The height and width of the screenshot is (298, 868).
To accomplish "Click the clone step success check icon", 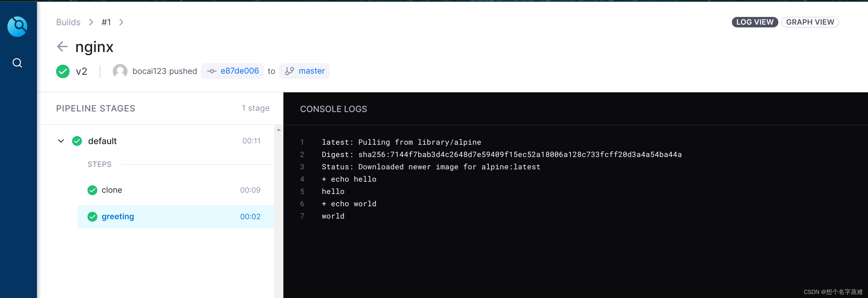I will tap(92, 190).
